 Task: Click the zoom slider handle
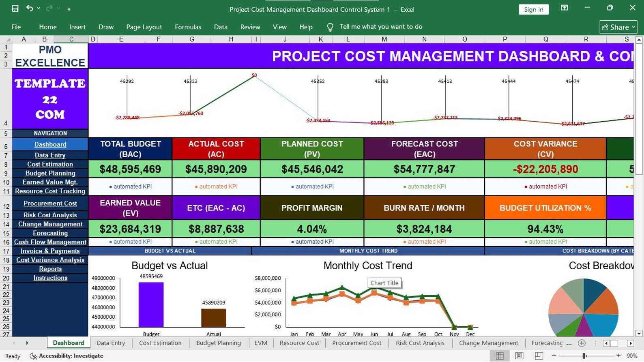click(x=584, y=356)
